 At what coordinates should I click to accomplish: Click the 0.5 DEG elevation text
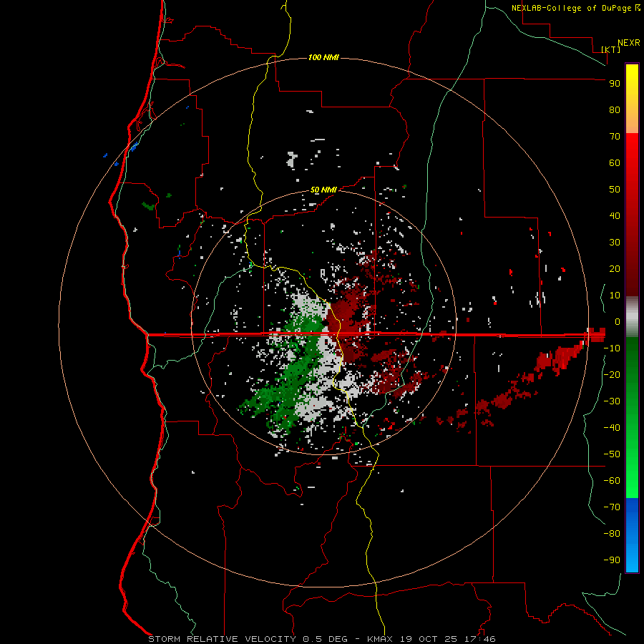(326, 639)
